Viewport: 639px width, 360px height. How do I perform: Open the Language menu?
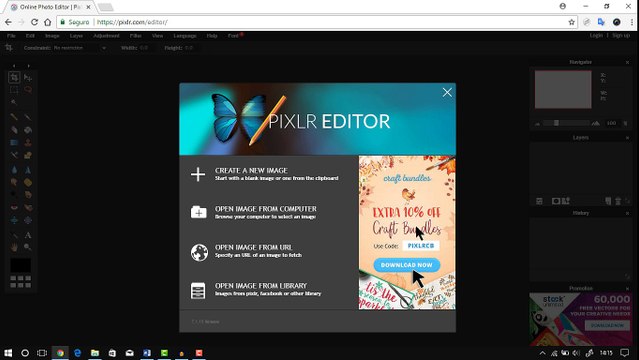click(x=185, y=36)
